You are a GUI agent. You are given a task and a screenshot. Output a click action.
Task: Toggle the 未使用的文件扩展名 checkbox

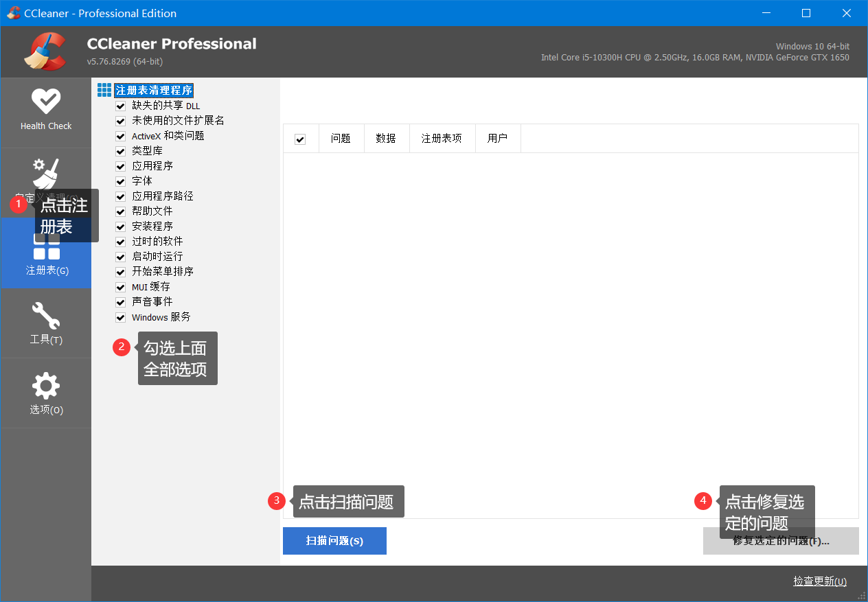tap(121, 121)
